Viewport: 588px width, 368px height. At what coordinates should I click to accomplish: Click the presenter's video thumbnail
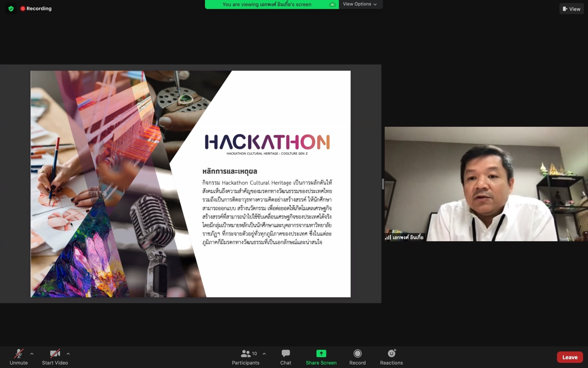pyautogui.click(x=486, y=184)
